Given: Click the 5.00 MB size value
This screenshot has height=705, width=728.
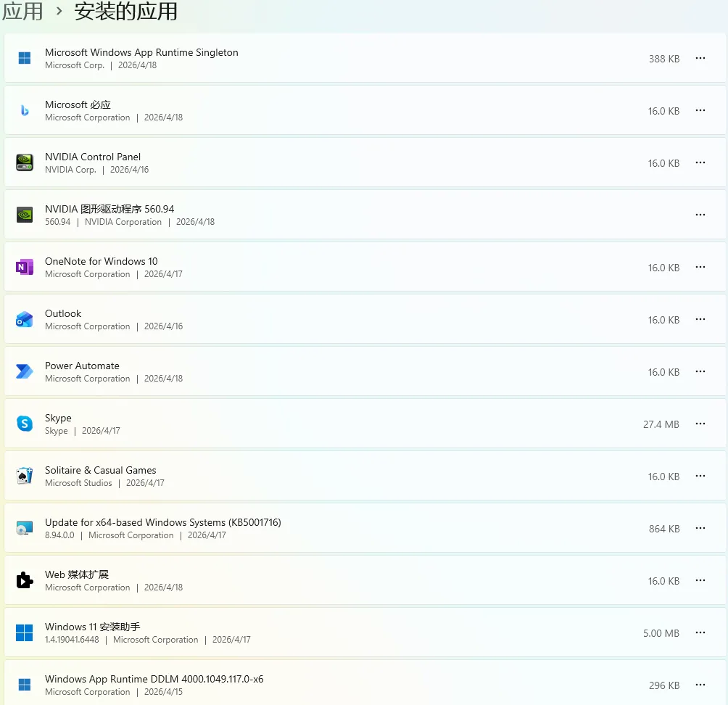Looking at the screenshot, I should (661, 633).
